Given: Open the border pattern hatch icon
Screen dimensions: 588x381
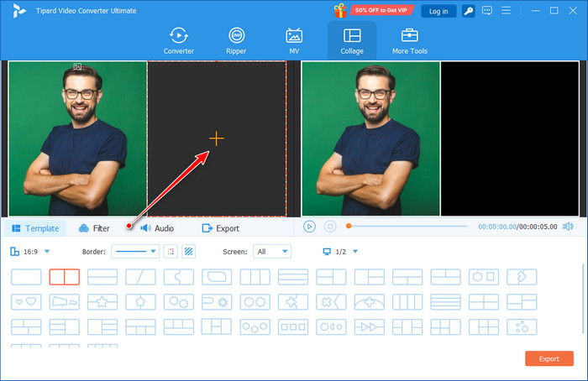Looking at the screenshot, I should 189,252.
